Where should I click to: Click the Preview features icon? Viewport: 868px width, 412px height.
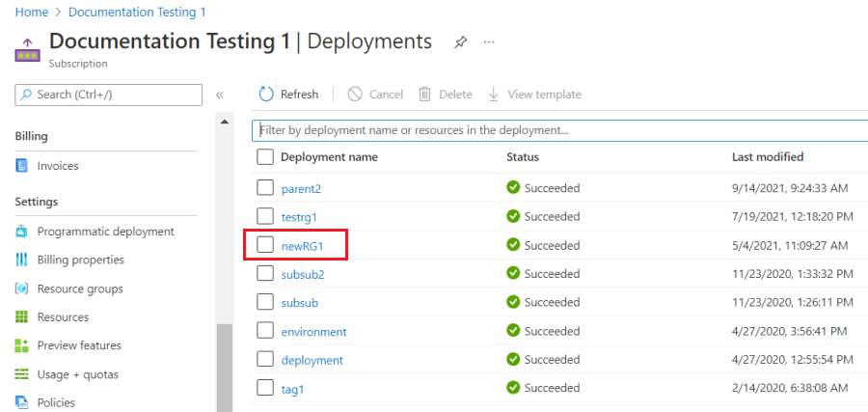(x=21, y=345)
